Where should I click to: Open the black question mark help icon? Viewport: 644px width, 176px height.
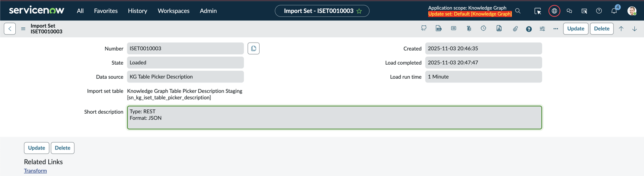point(529,29)
